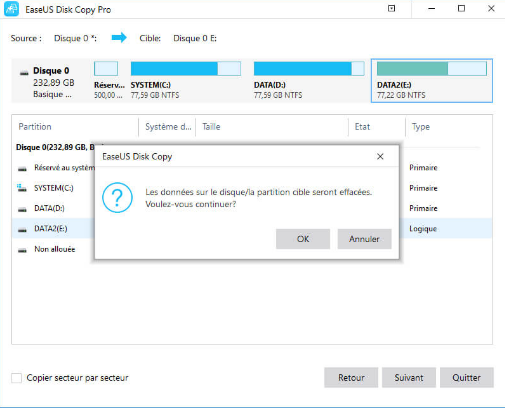Minimize the EaseUS Disk Copy Pro window

pyautogui.click(x=432, y=9)
